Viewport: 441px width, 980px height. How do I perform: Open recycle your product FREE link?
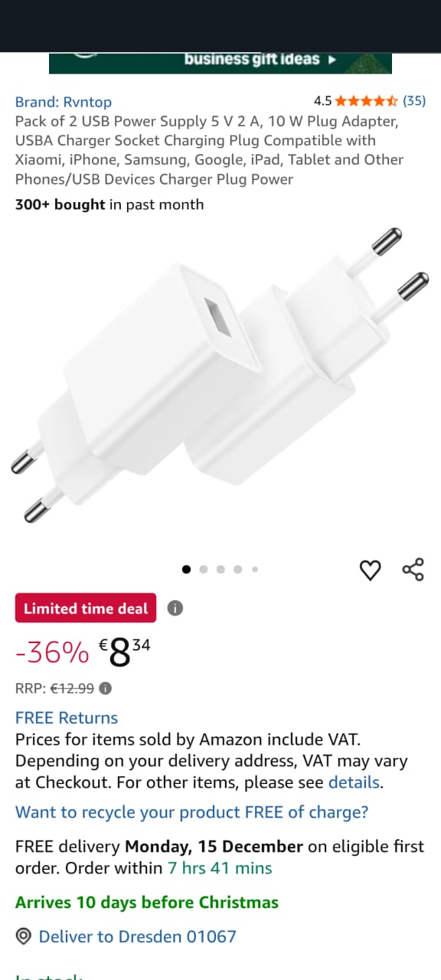192,812
